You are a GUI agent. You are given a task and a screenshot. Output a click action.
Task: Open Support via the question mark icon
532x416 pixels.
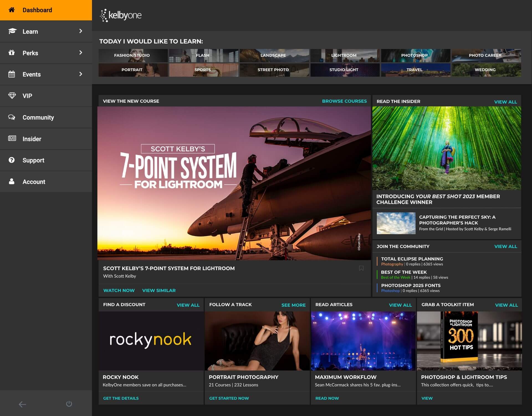(11, 160)
